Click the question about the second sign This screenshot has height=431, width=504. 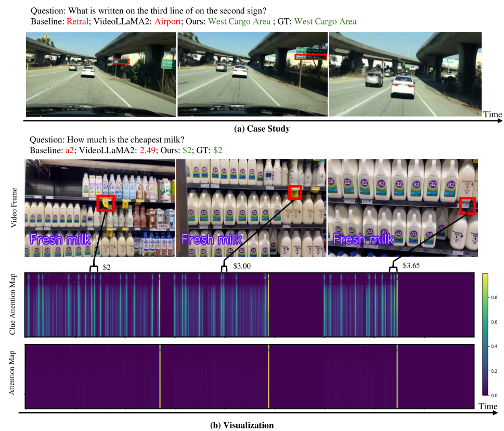(149, 10)
